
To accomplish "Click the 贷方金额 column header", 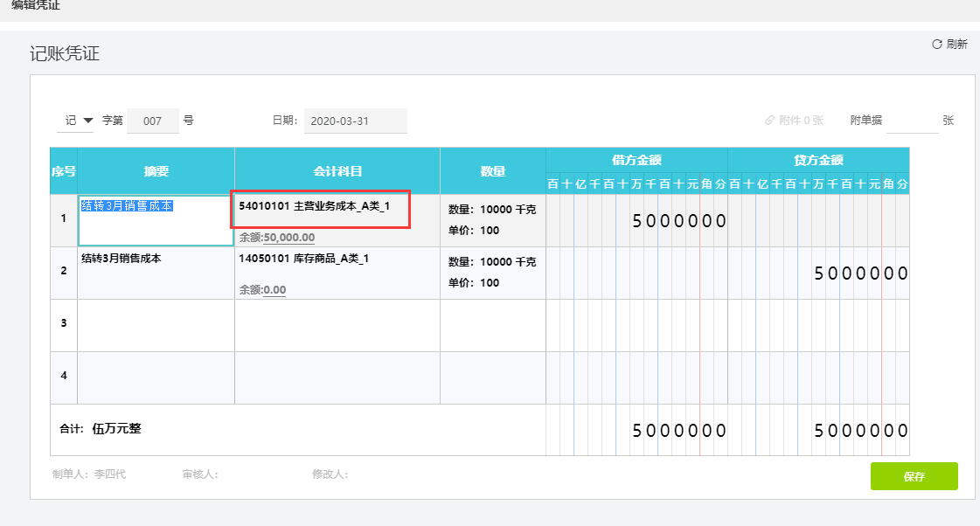I will coord(819,160).
